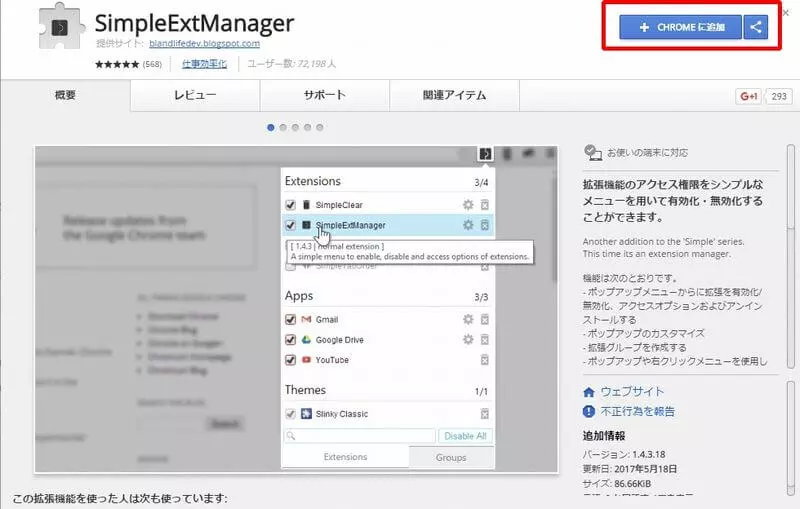Click the 'CHROME に追加' add button
The height and width of the screenshot is (509, 800).
coord(680,27)
